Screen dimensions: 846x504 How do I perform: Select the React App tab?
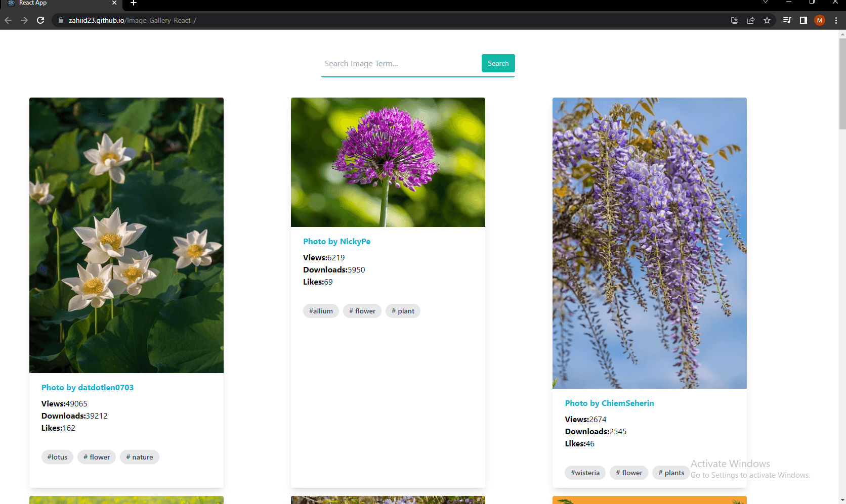pyautogui.click(x=61, y=3)
